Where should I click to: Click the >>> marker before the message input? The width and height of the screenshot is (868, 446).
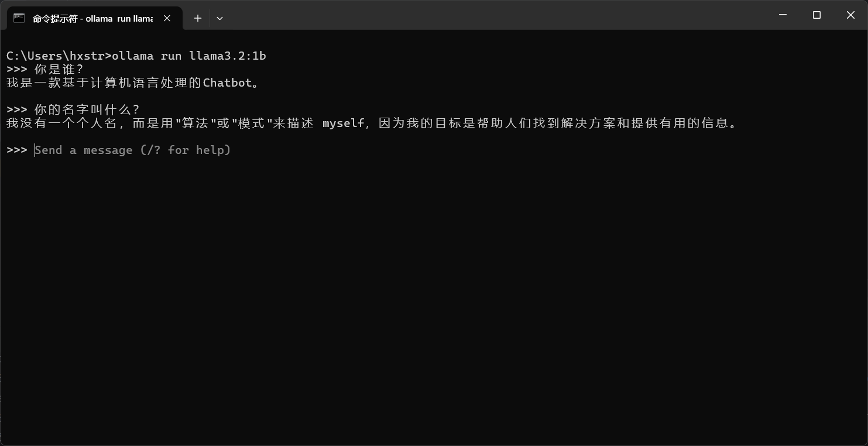click(17, 150)
